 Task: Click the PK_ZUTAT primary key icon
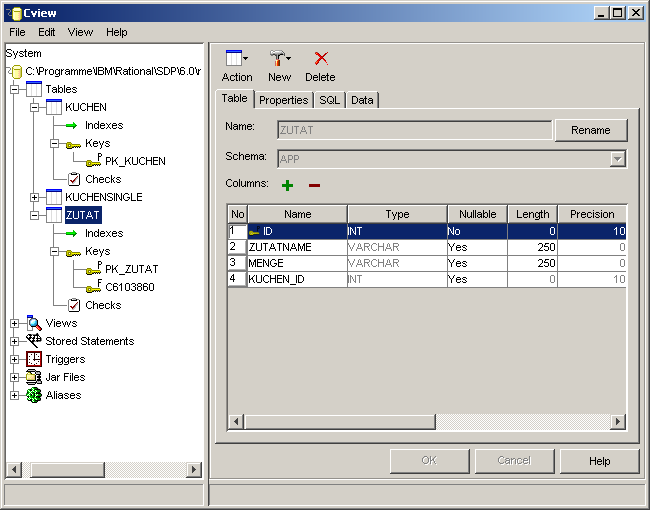click(94, 269)
